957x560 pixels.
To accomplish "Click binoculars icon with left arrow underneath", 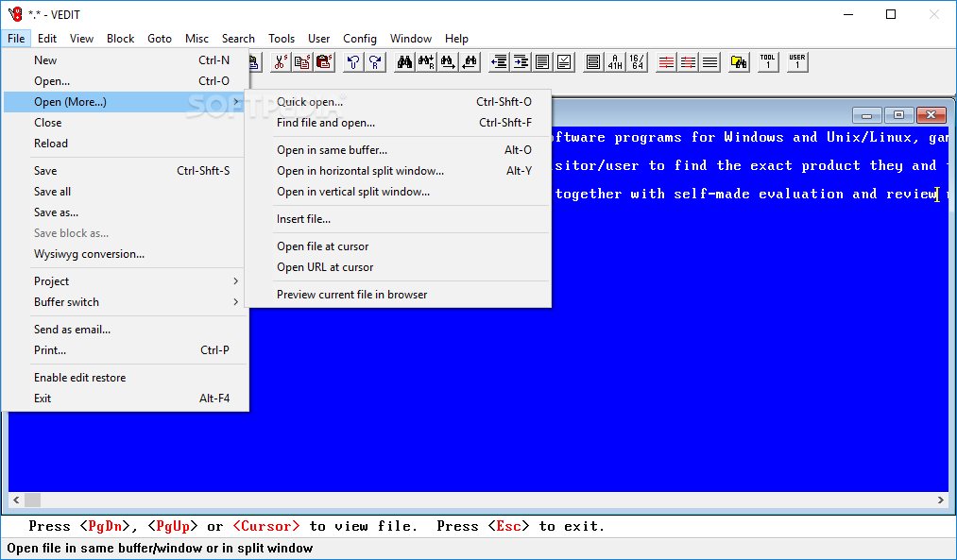I will pos(470,61).
